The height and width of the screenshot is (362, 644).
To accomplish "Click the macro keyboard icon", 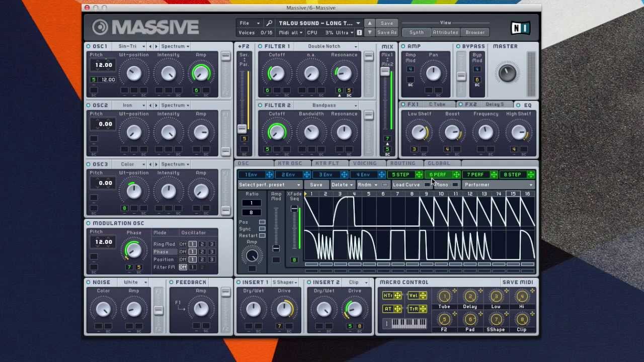I will [406, 324].
